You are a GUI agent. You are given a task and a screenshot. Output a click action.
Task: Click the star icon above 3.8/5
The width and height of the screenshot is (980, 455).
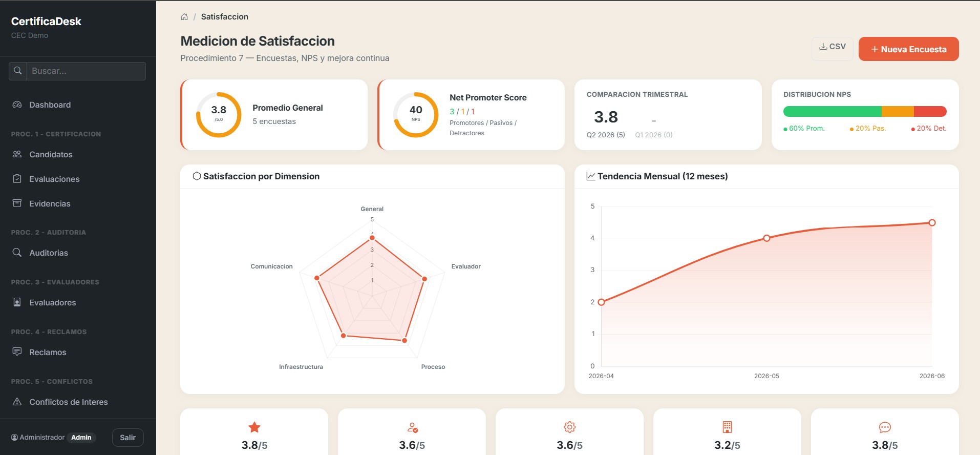pyautogui.click(x=254, y=427)
